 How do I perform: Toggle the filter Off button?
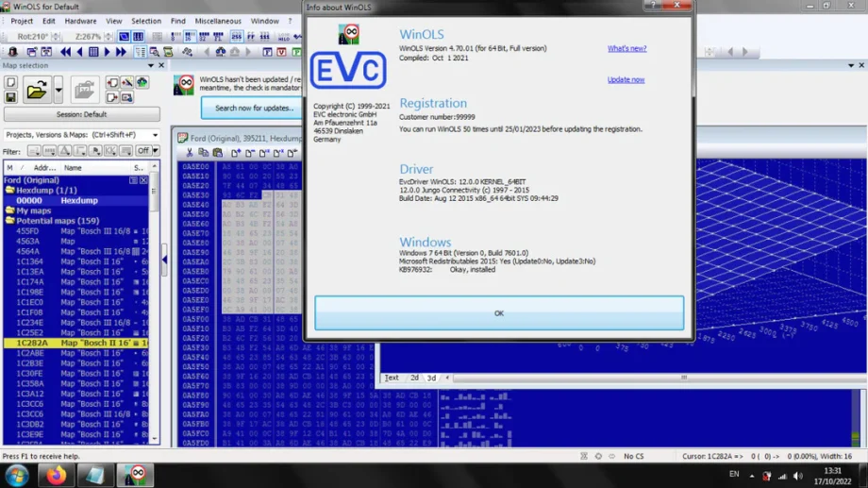[144, 151]
